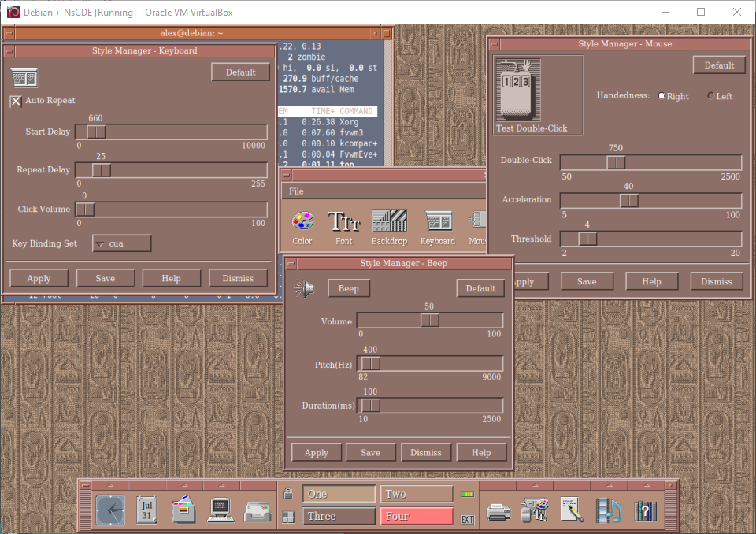Screen dimensions: 756x534
Task: Switch to workspace Three
Action: pyautogui.click(x=339, y=517)
